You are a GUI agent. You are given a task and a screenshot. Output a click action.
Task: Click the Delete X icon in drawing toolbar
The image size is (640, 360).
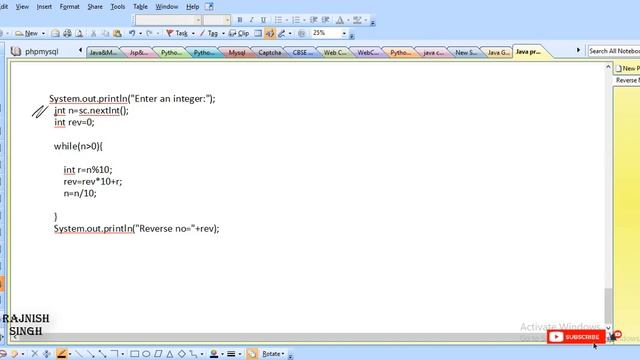click(x=35, y=354)
